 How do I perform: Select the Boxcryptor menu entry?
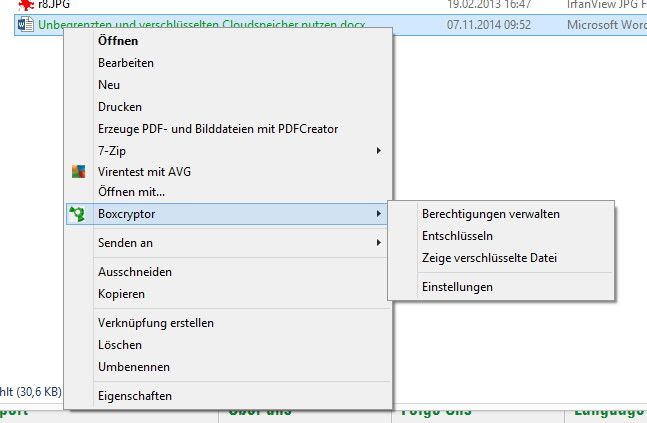(x=226, y=214)
